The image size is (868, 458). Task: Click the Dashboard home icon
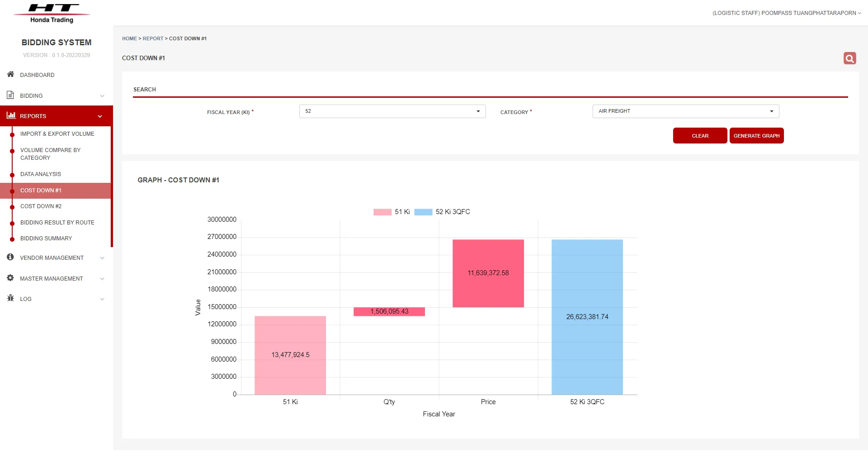pos(10,74)
